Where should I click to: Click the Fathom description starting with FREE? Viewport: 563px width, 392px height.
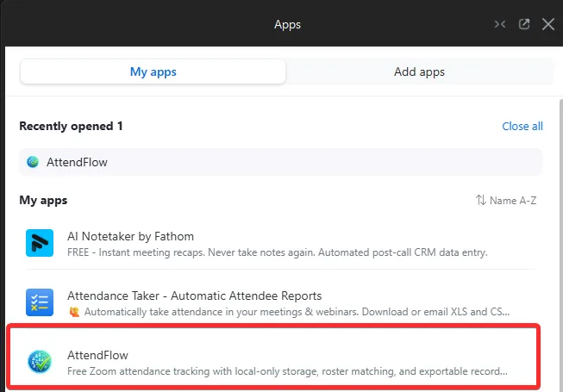click(x=278, y=252)
